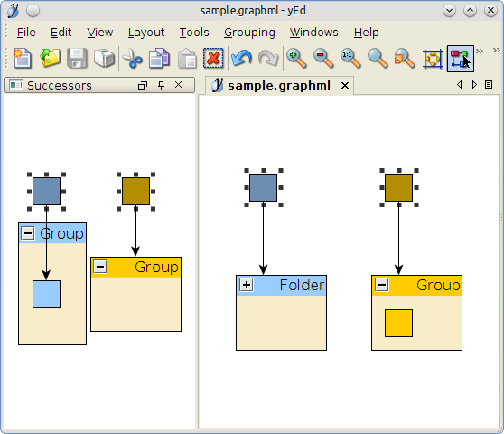Undo with the blue arrow icon
Screen dimensions: 504x434
(241, 58)
